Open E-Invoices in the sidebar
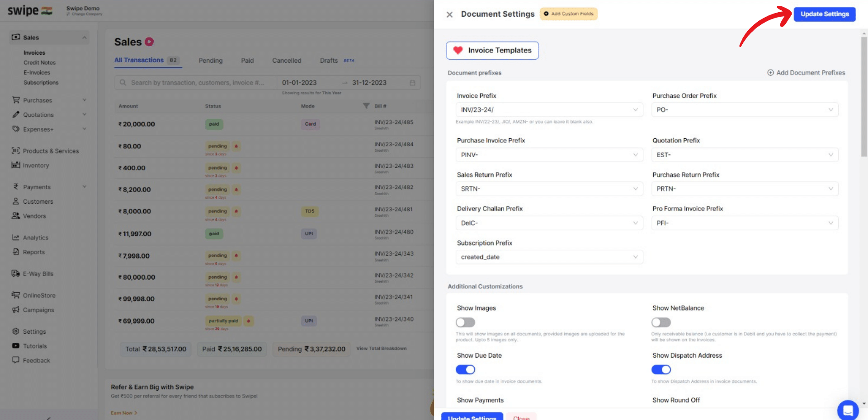This screenshot has height=420, width=868. [37, 73]
